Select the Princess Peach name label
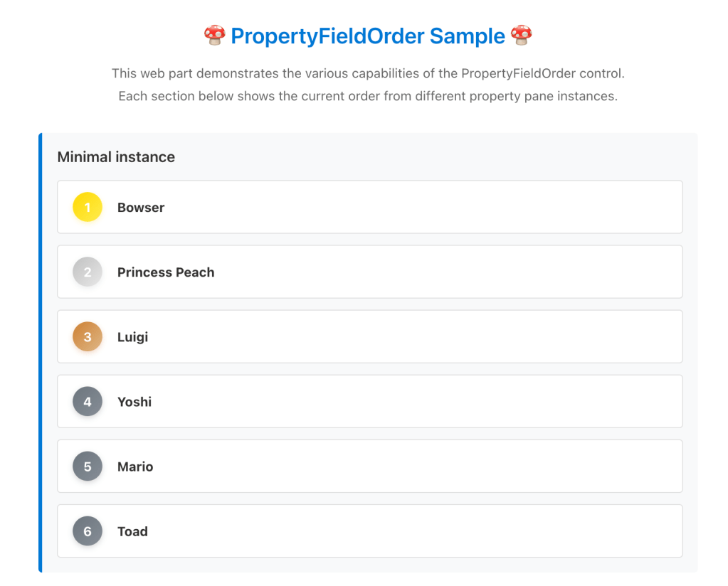Screen dimensions: 728x586 point(166,272)
